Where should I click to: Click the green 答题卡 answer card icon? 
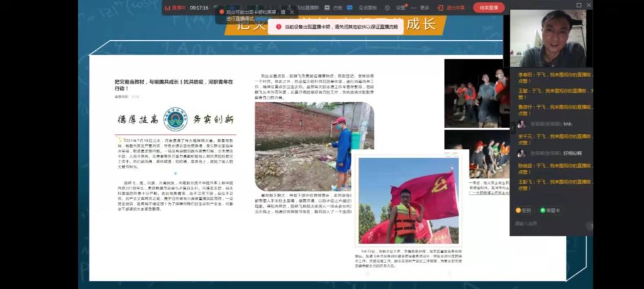[x=550, y=210]
